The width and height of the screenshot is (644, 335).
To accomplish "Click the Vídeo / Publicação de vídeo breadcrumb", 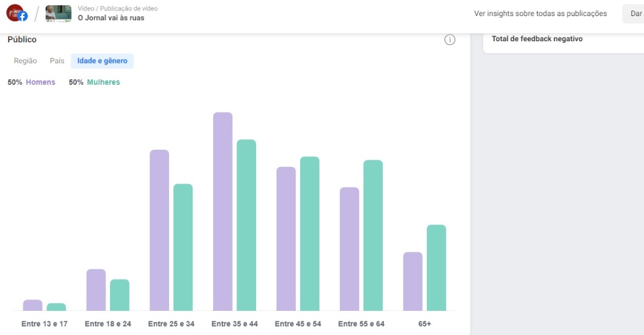I will pos(117,9).
